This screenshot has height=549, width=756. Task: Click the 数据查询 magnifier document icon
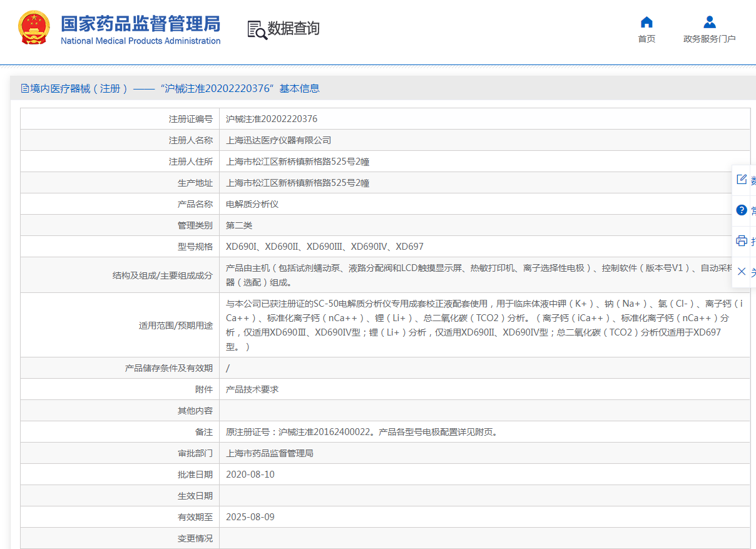[257, 29]
